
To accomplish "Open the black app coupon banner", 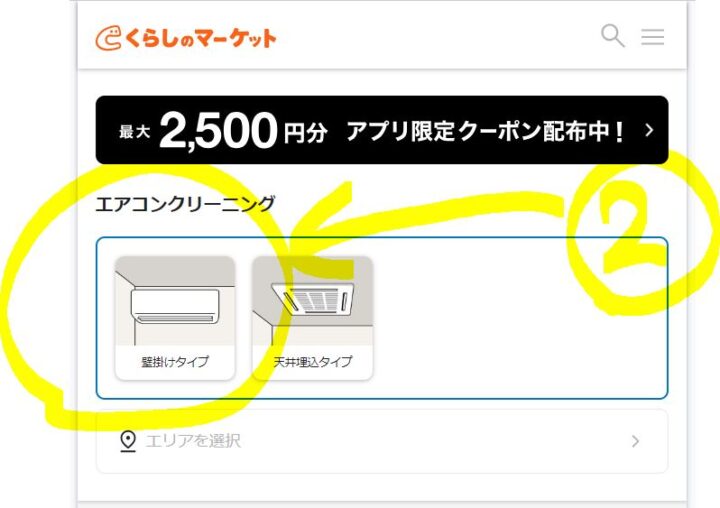I will click(382, 130).
